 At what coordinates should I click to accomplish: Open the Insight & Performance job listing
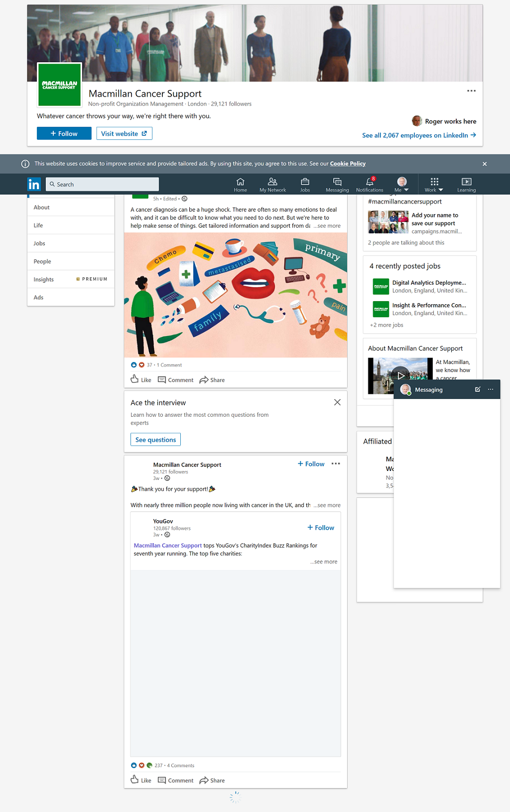tap(429, 306)
